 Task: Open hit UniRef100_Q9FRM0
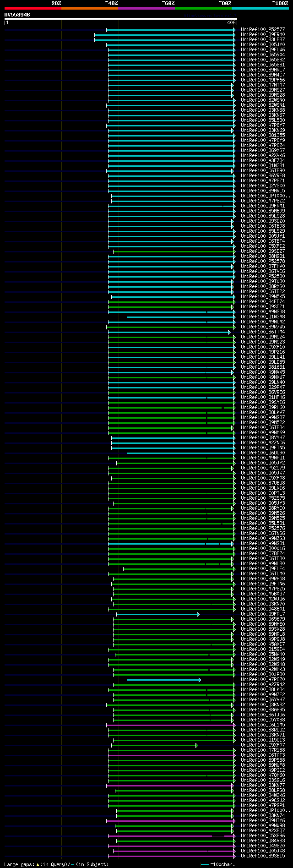(263, 35)
